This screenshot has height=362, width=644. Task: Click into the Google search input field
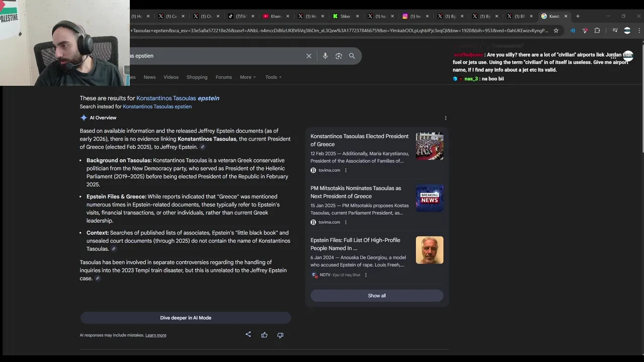coord(216,56)
